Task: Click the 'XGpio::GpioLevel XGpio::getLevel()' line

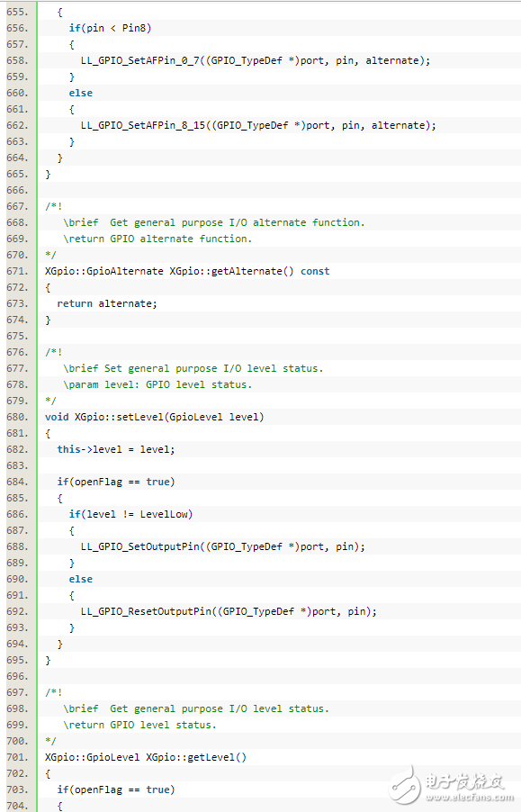Action: click(x=146, y=757)
